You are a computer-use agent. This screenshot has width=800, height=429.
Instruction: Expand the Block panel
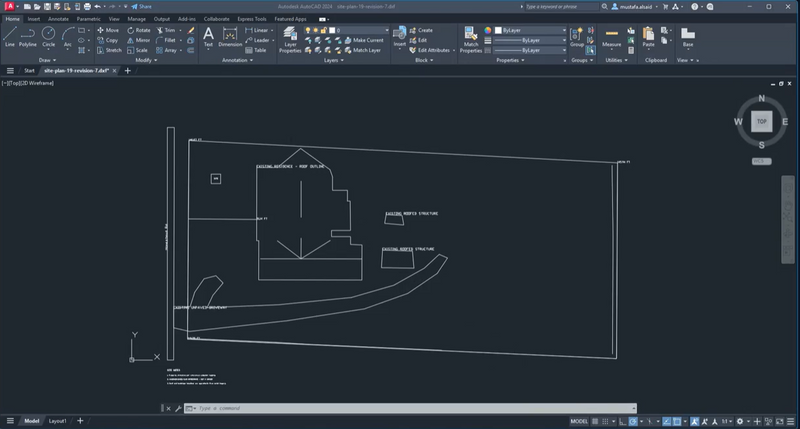[x=424, y=60]
